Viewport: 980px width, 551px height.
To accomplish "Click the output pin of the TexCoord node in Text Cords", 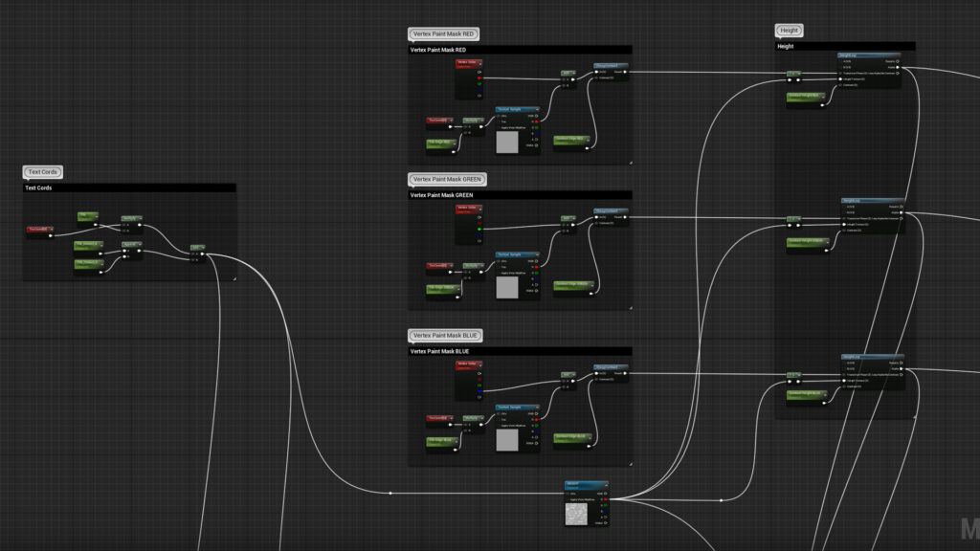I will click(51, 235).
